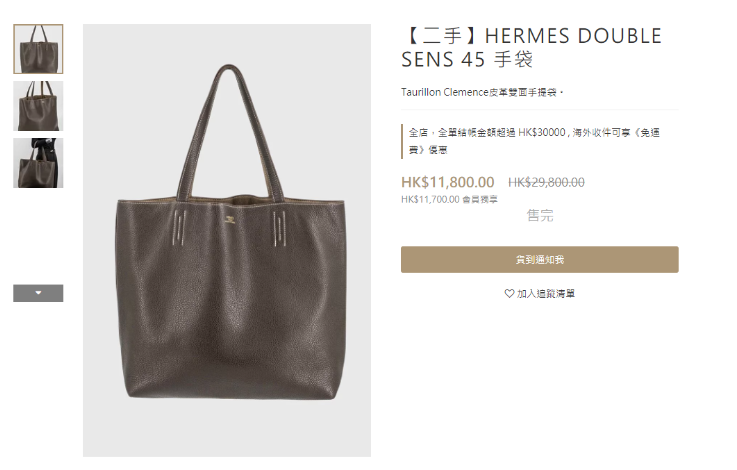Click the left stitching detail on bag

click(x=180, y=227)
